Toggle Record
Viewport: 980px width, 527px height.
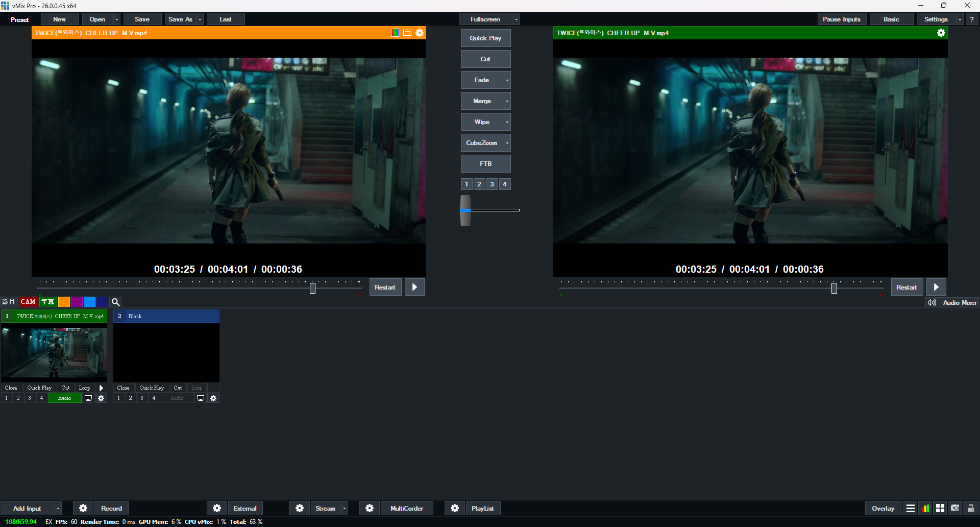pyautogui.click(x=111, y=508)
